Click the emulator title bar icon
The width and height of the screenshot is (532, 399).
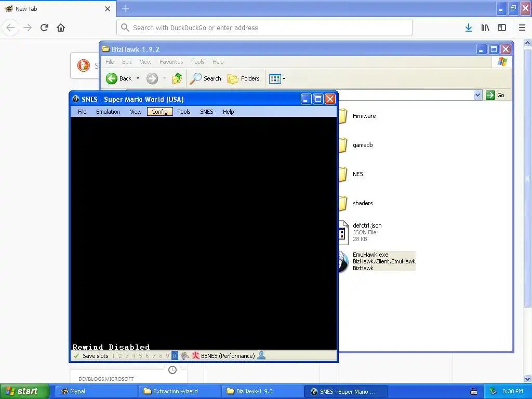click(76, 99)
